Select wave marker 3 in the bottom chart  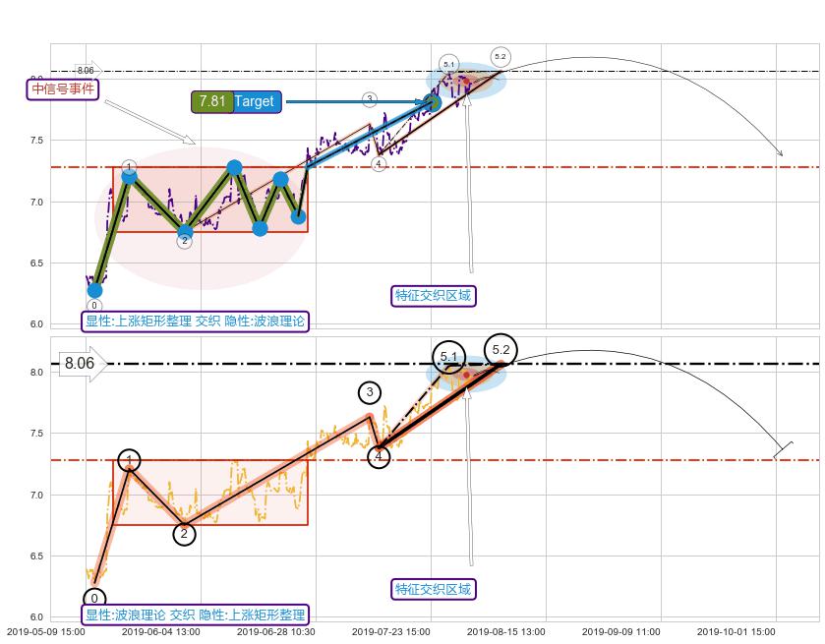(x=370, y=393)
